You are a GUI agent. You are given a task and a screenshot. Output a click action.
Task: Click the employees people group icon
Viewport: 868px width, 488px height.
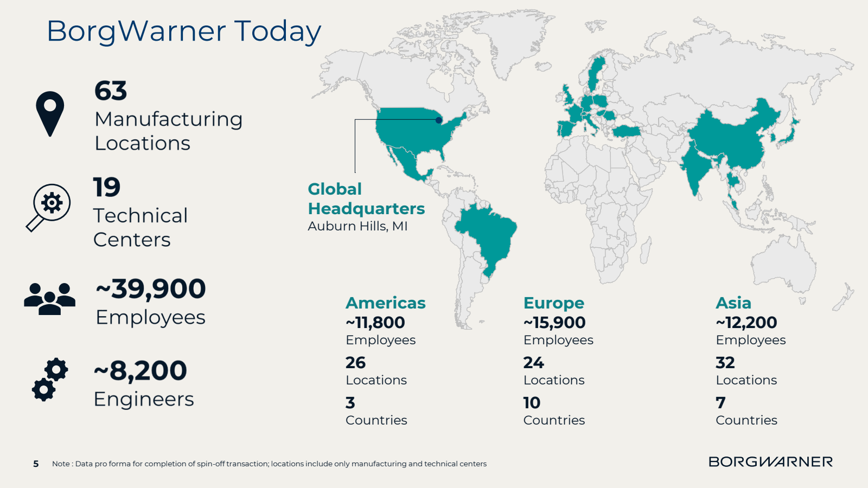click(49, 299)
